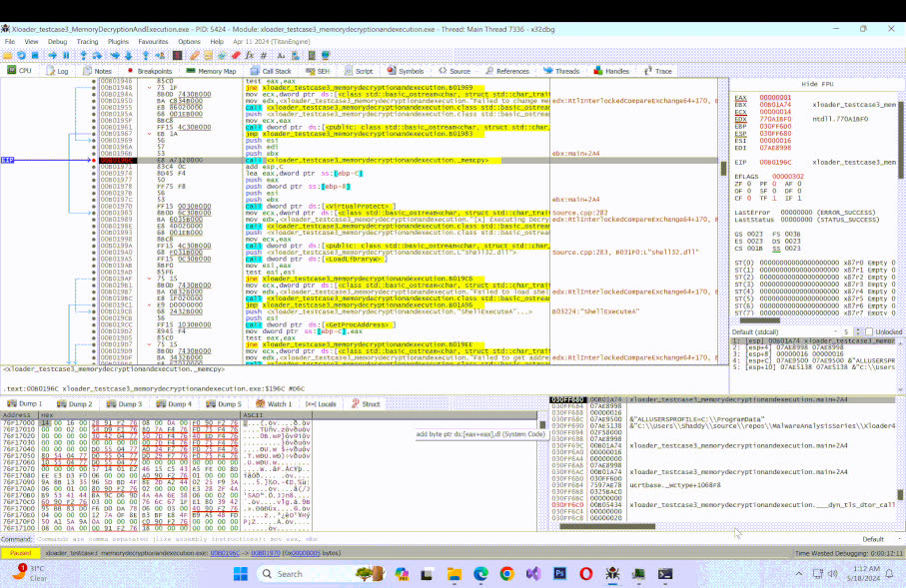Open the Plugins menu
This screenshot has width=906, height=588.
tap(118, 42)
